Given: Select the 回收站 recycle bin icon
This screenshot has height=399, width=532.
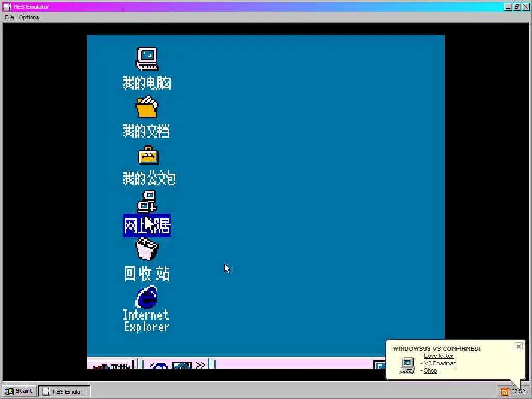Looking at the screenshot, I should (x=147, y=249).
